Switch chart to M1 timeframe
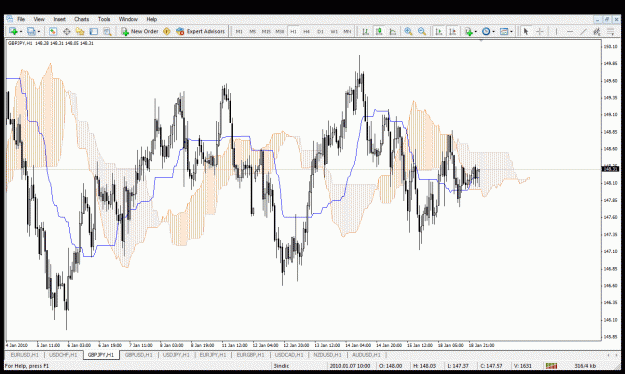This screenshot has width=625, height=374. 239,31
